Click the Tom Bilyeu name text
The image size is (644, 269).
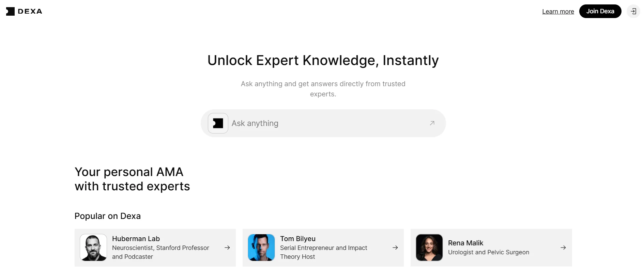coord(297,239)
